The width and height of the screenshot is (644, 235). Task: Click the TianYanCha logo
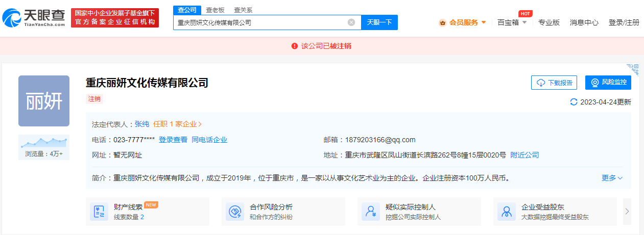coord(34,18)
